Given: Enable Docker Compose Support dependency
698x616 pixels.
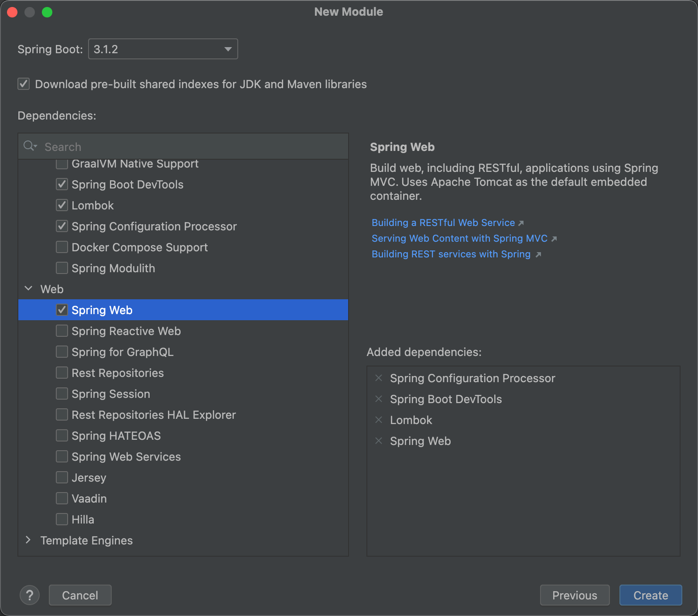Looking at the screenshot, I should [x=62, y=247].
